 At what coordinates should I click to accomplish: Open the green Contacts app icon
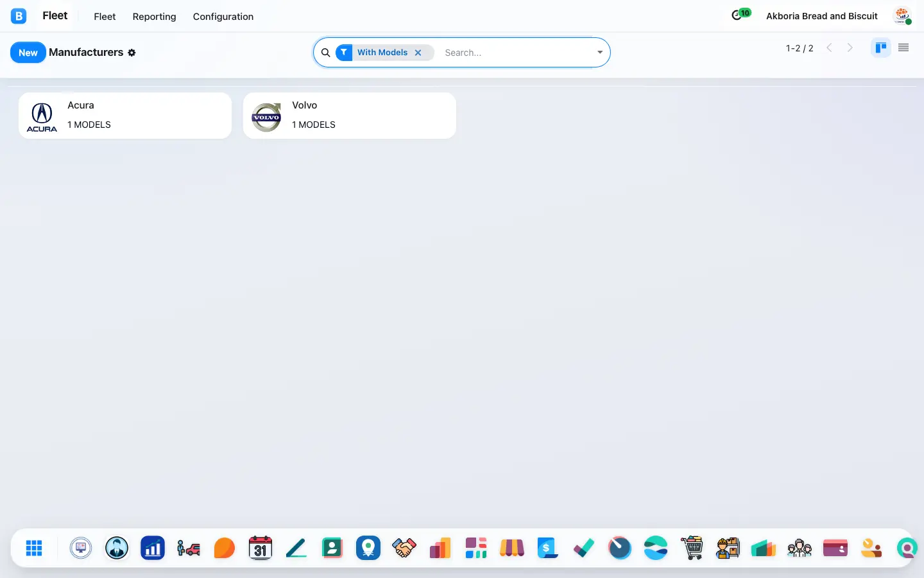(332, 548)
